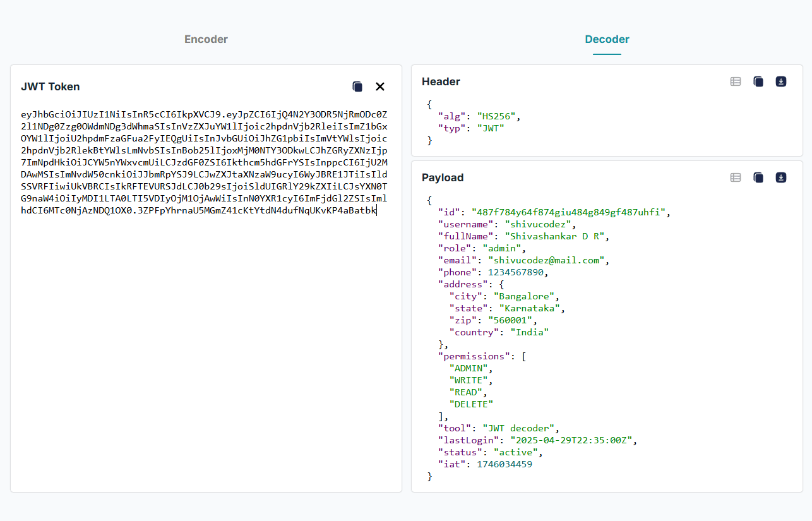Download the Payload JSON
Viewport: 812px width, 521px height.
[781, 177]
